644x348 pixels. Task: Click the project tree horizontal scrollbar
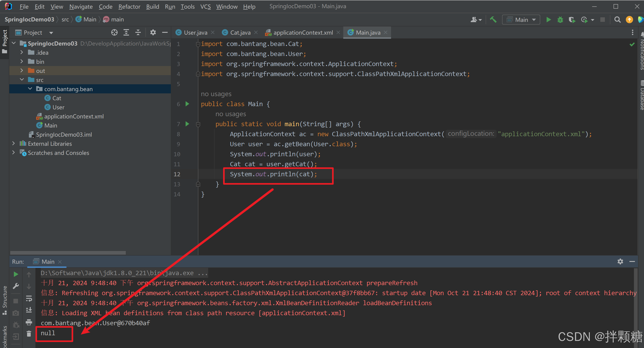pyautogui.click(x=68, y=253)
